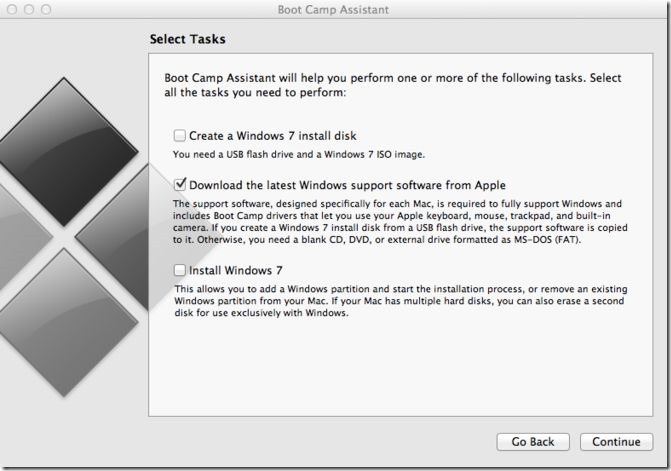Click the right diamond of the Boot Camp logo
Image resolution: width=671 pixels, height=471 pixels.
[x=120, y=237]
